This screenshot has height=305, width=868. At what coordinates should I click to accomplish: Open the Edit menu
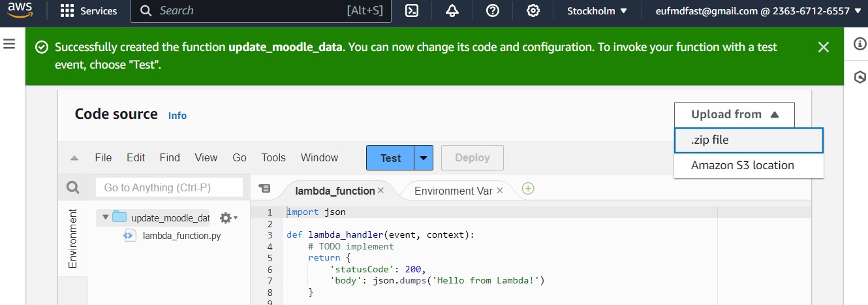[x=136, y=157]
